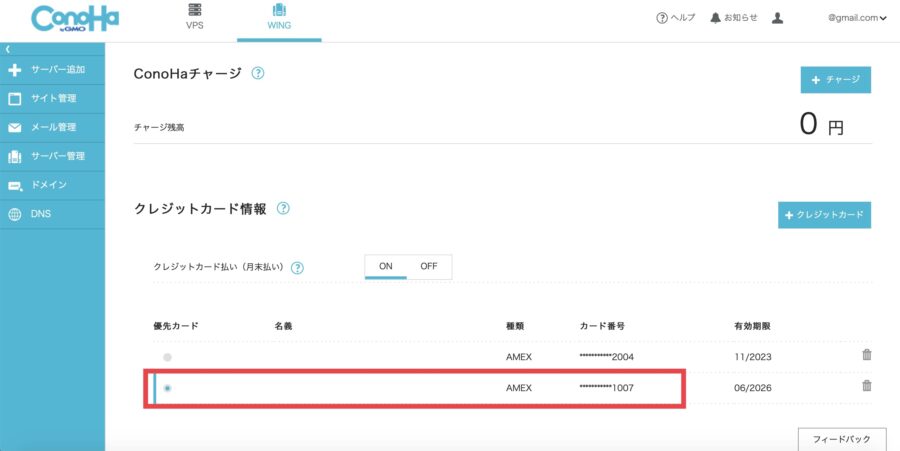Open the フィードバック button
900x451 pixels.
click(x=841, y=439)
